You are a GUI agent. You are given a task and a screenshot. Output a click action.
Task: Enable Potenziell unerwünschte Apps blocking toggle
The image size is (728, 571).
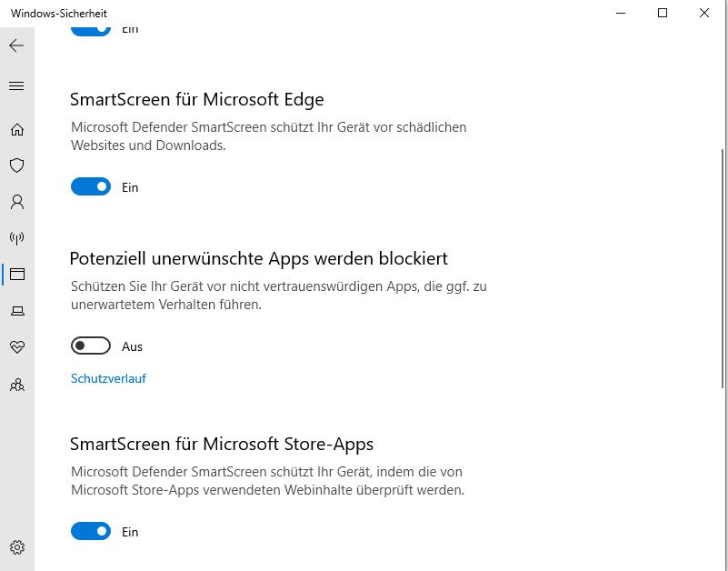coord(91,346)
